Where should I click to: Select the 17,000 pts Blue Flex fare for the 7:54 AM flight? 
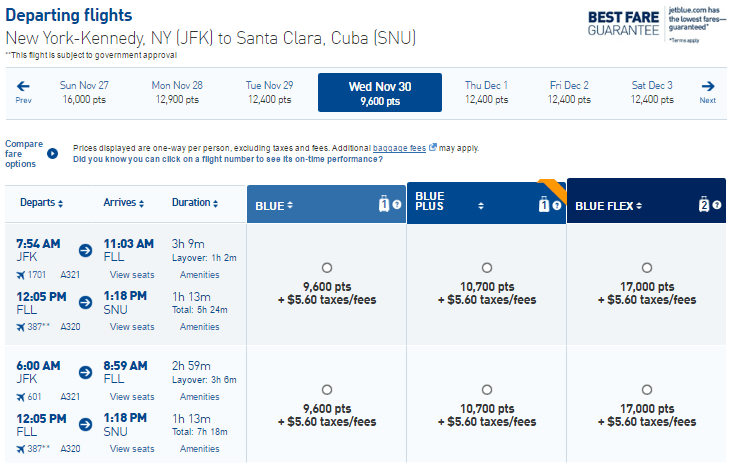point(647,268)
